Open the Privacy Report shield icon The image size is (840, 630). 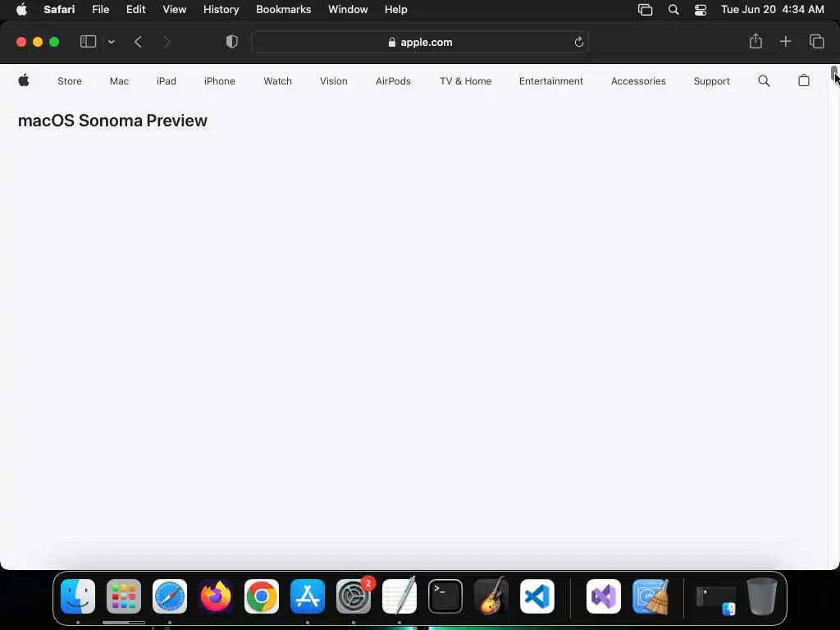[x=232, y=42]
